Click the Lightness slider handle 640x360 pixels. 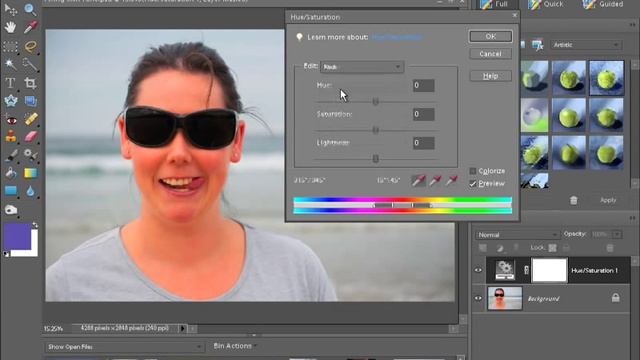point(376,158)
